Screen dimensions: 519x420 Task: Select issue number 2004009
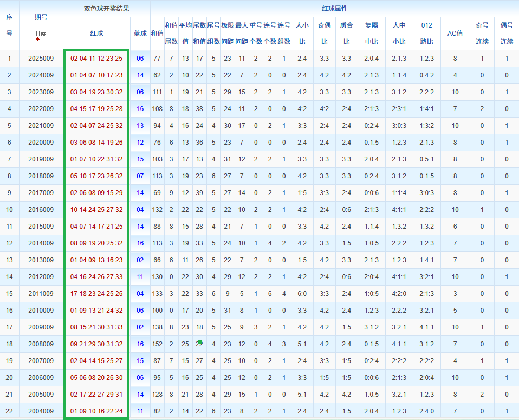(41, 411)
